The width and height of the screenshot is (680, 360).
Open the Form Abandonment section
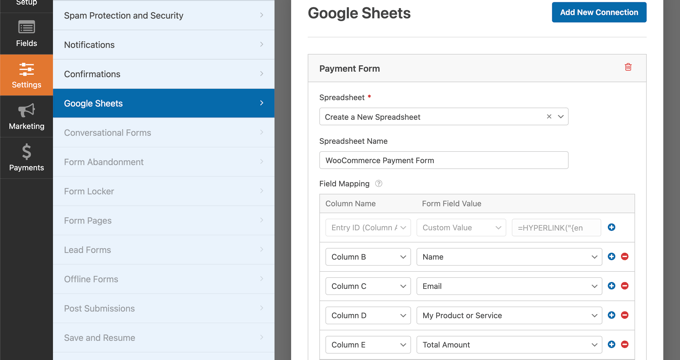click(163, 162)
